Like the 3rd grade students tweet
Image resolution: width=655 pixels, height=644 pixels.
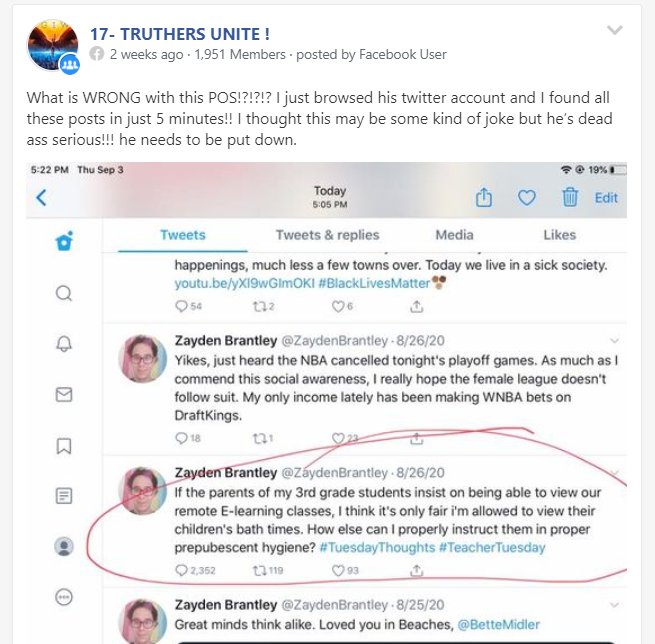pyautogui.click(x=338, y=570)
